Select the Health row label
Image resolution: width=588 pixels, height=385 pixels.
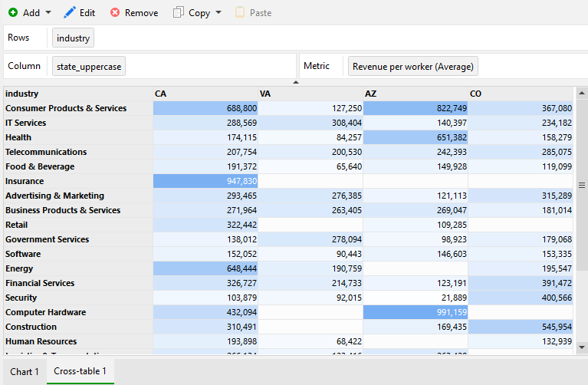tap(78, 137)
